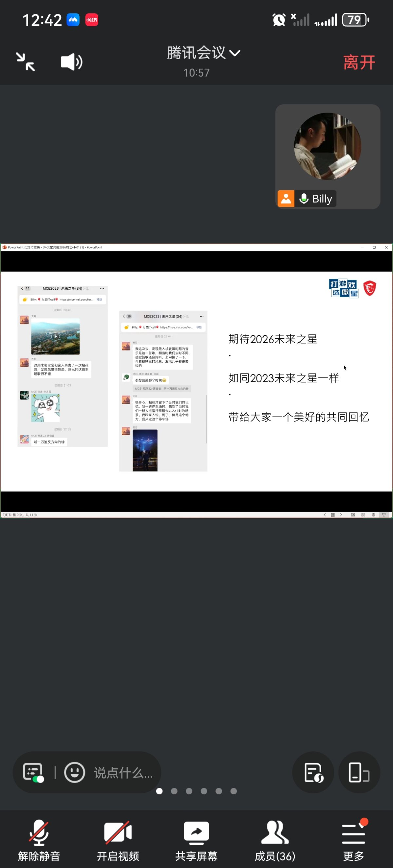
Task: Click the cartoon bear sticker in chat screenshot
Action: click(46, 408)
